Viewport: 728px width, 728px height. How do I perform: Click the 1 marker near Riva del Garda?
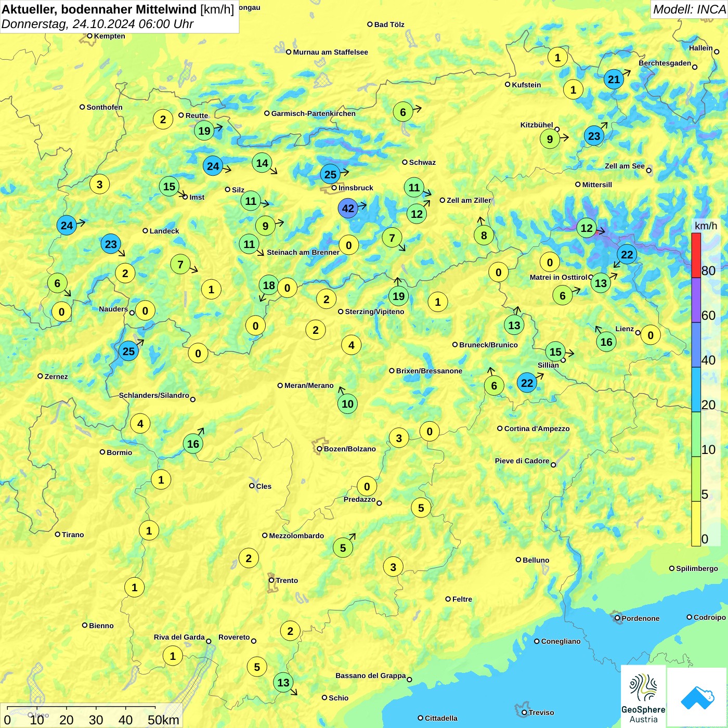click(x=173, y=656)
